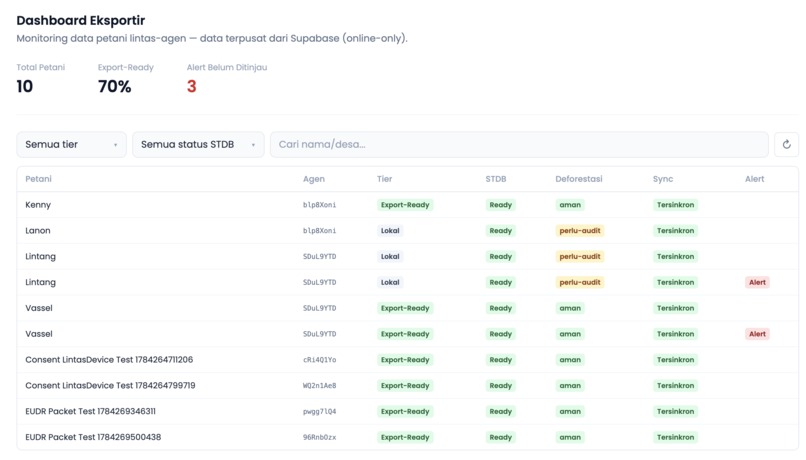Click Tersinkron badge in Kenny row

[x=675, y=205]
